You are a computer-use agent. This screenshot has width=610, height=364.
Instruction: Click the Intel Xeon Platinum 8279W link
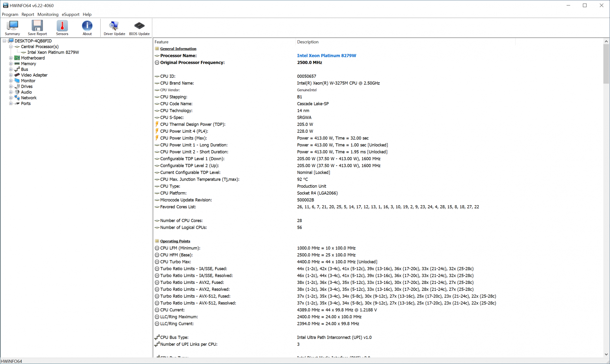pyautogui.click(x=326, y=55)
